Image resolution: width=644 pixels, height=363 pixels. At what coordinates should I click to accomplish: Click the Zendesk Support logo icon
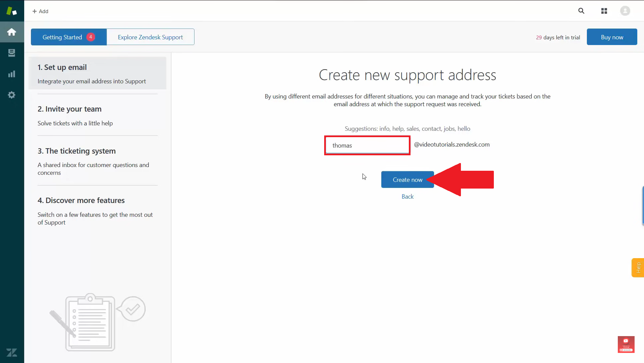12,11
